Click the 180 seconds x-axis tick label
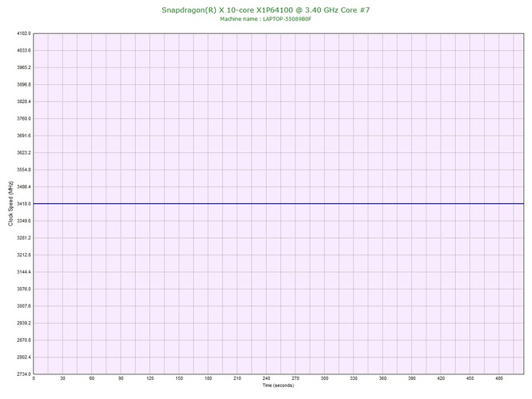This screenshot has width=532, height=399. [x=208, y=378]
